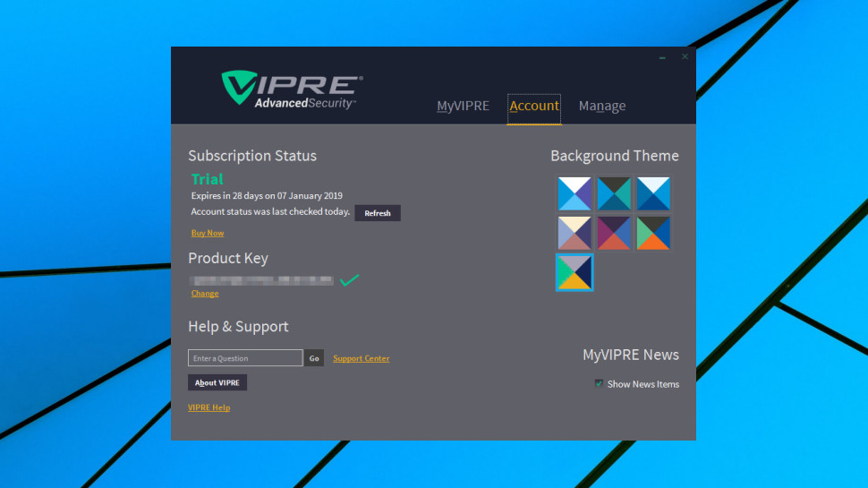Open the VIPRE Help link
Image resolution: width=868 pixels, height=488 pixels.
[208, 407]
